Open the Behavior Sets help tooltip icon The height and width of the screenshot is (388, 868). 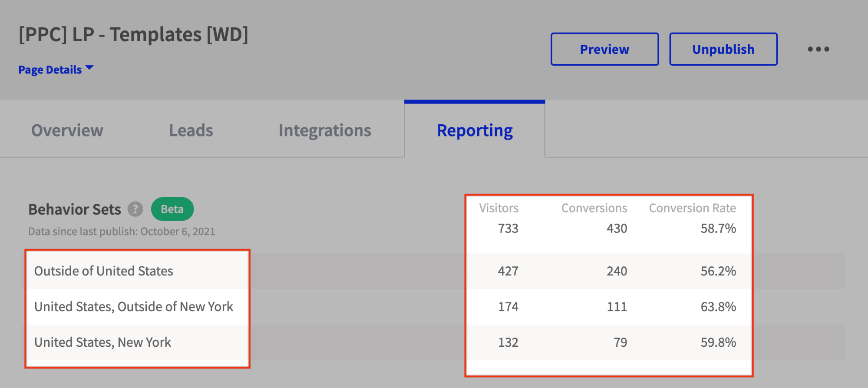pos(136,209)
